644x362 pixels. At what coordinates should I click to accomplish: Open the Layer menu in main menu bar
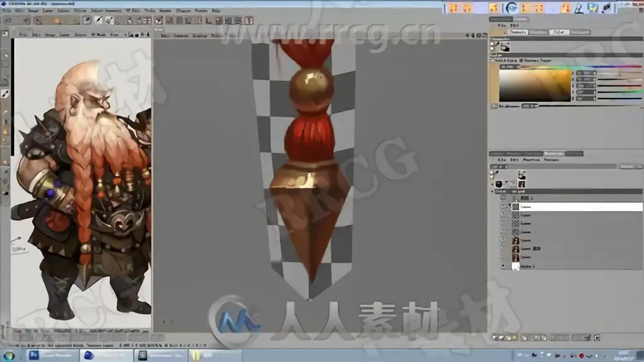point(48,11)
